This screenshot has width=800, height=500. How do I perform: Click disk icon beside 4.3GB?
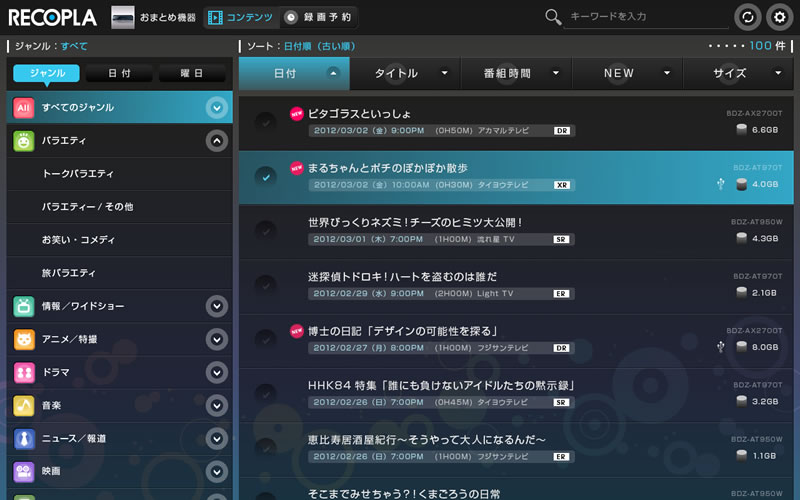pyautogui.click(x=741, y=238)
